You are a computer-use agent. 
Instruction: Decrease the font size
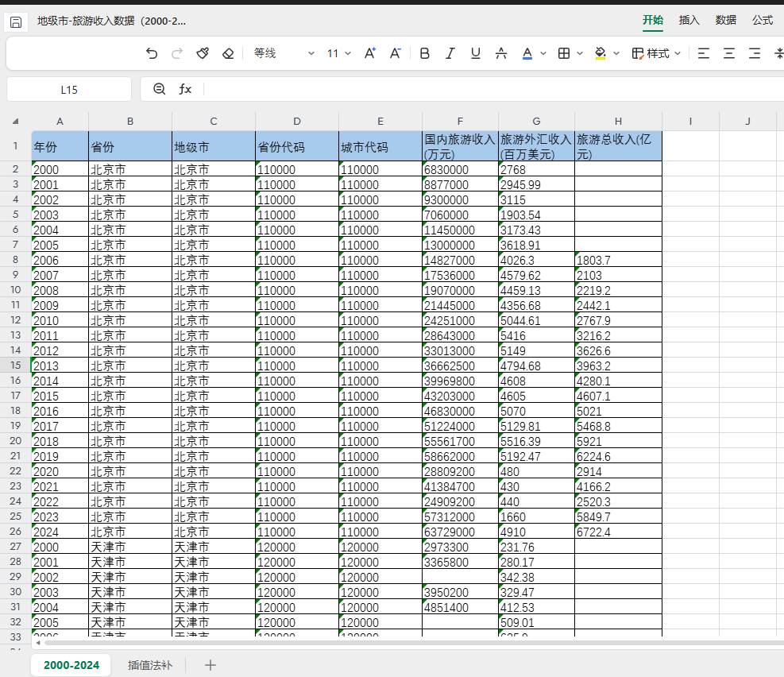pos(395,53)
